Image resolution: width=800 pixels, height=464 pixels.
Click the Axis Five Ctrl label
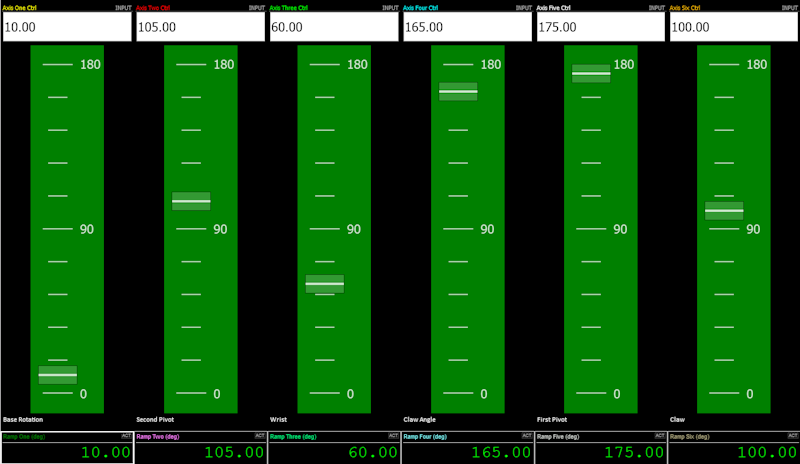point(554,8)
